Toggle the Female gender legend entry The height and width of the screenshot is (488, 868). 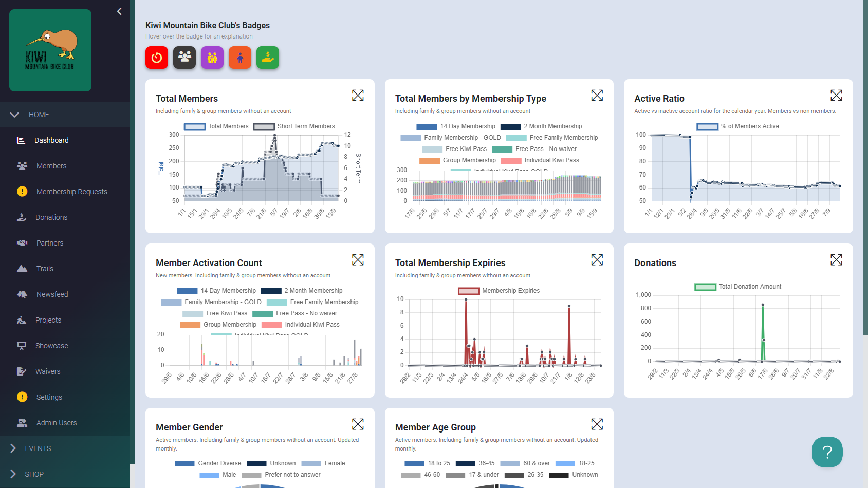coord(323,463)
